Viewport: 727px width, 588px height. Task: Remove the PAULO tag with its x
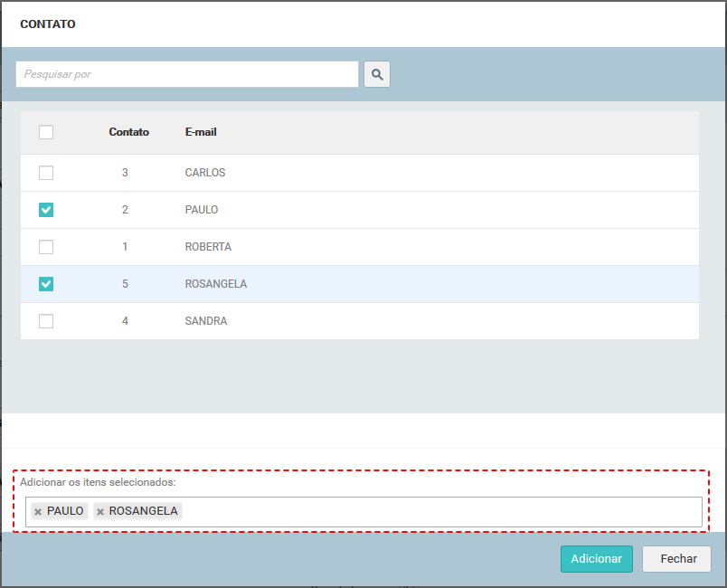[x=38, y=511]
